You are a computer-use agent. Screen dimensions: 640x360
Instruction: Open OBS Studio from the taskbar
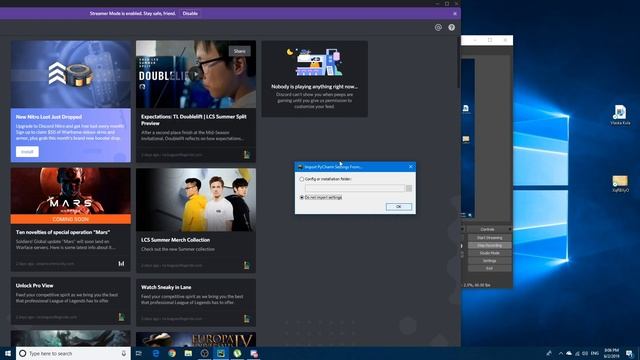[x=204, y=353]
